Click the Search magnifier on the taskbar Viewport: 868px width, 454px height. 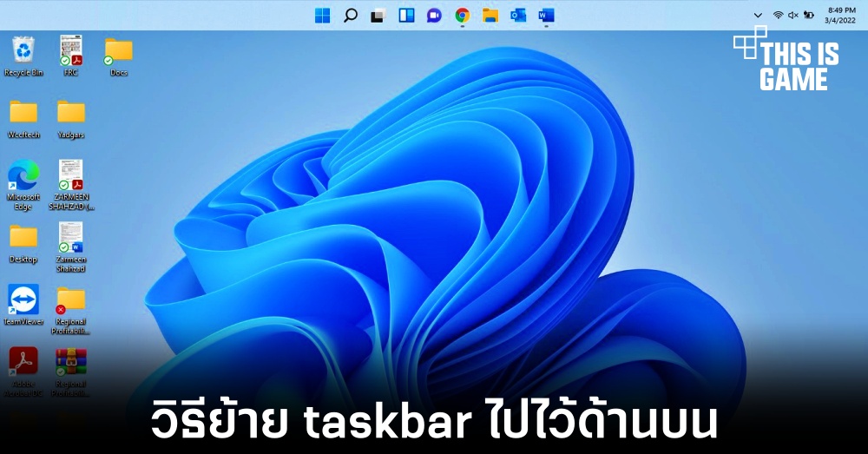351,16
